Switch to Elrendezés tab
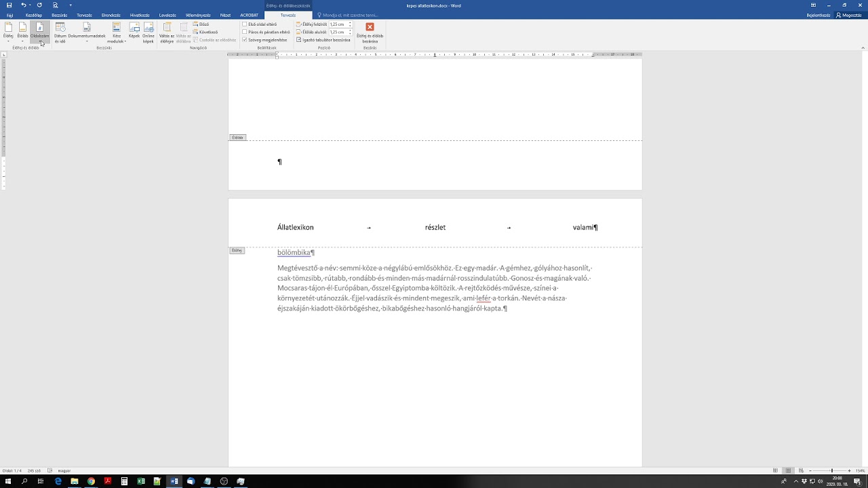 [111, 15]
